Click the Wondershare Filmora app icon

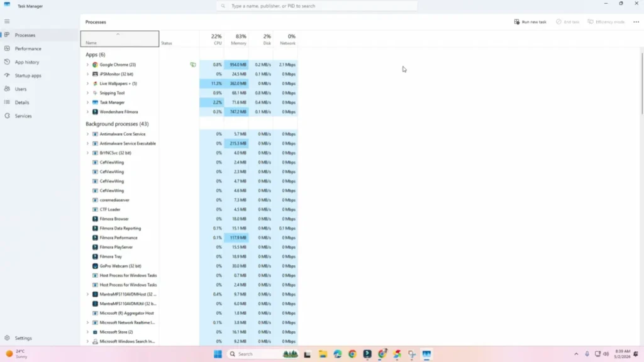95,112
